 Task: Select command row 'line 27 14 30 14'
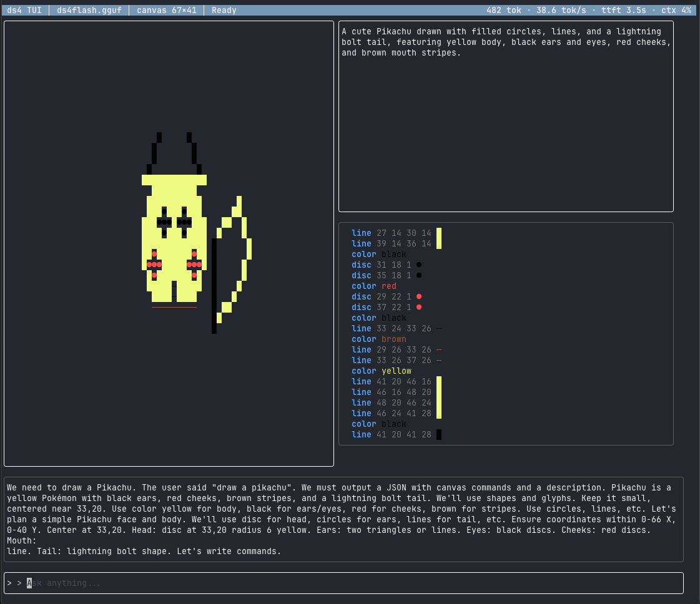point(396,233)
